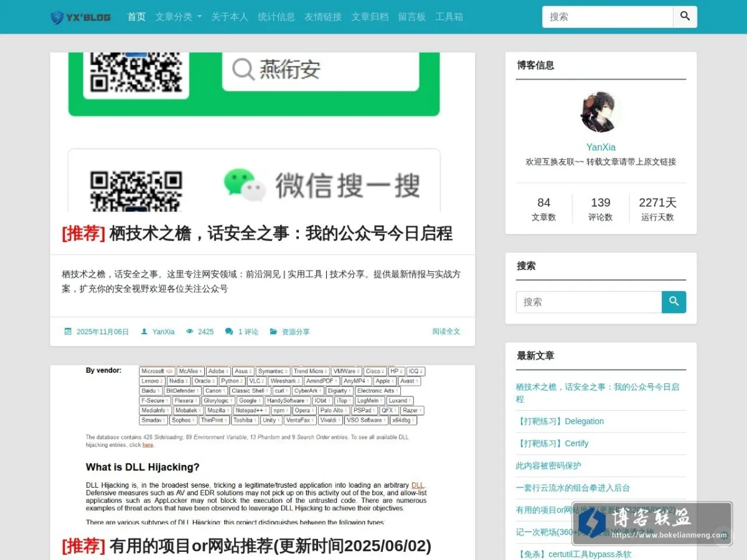
Task: Click the sidebar teal search button
Action: coord(674,302)
